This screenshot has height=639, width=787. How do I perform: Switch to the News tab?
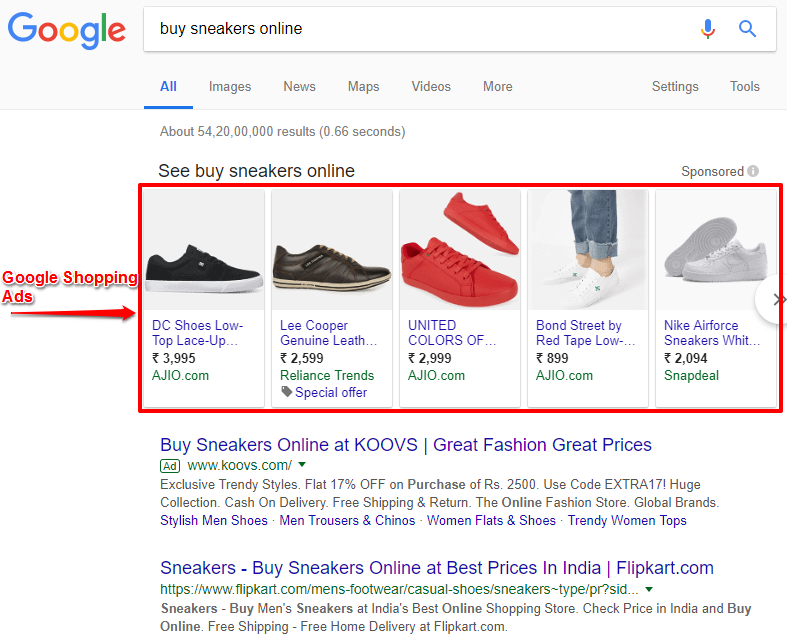(x=299, y=87)
